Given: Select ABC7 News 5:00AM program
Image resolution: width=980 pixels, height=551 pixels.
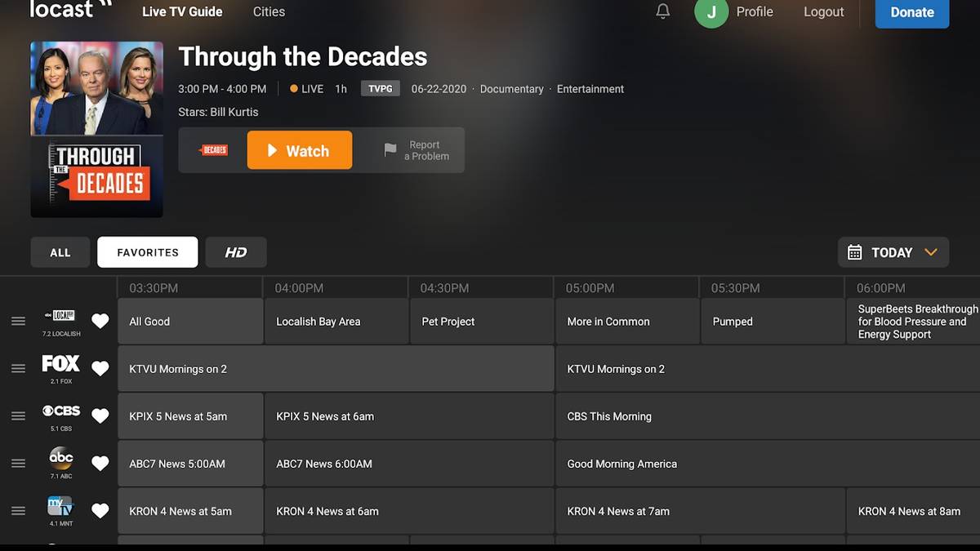Looking at the screenshot, I should [190, 464].
